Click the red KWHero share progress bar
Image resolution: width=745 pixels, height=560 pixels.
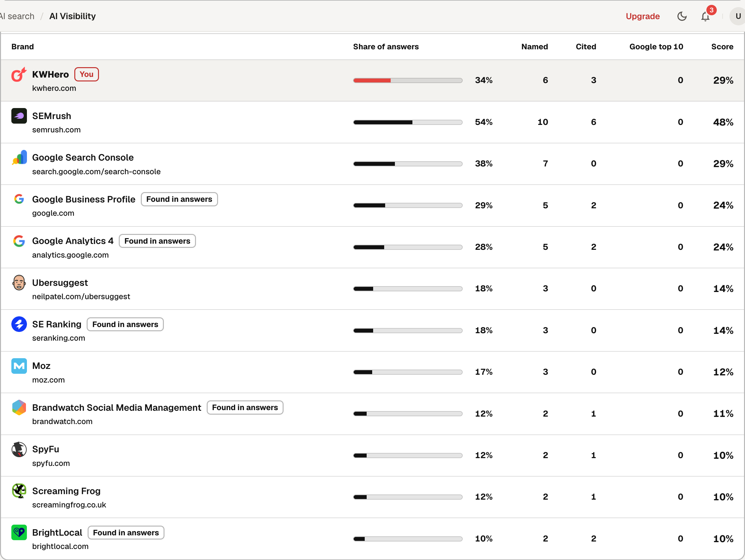(x=408, y=80)
